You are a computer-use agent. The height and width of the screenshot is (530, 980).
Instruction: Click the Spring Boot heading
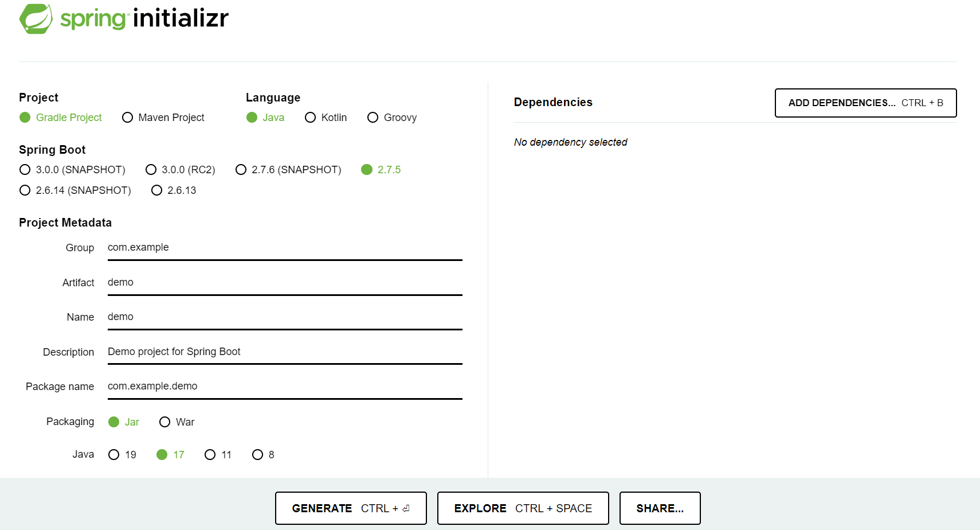click(x=52, y=150)
